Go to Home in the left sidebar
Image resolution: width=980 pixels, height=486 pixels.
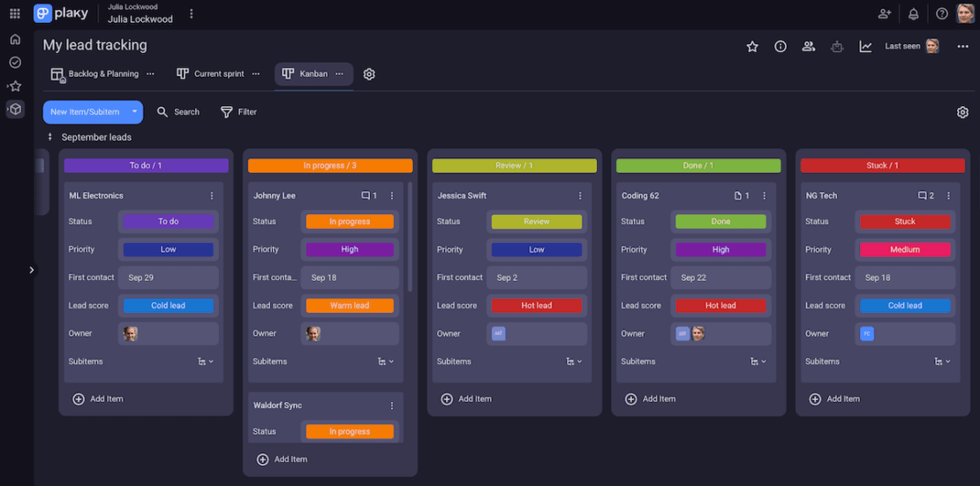[15, 40]
